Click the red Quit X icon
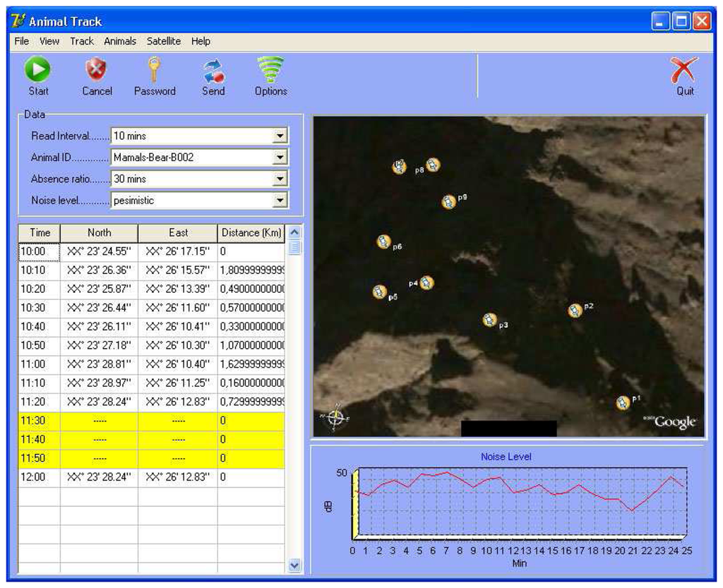This screenshot has width=723, height=588. (x=684, y=70)
